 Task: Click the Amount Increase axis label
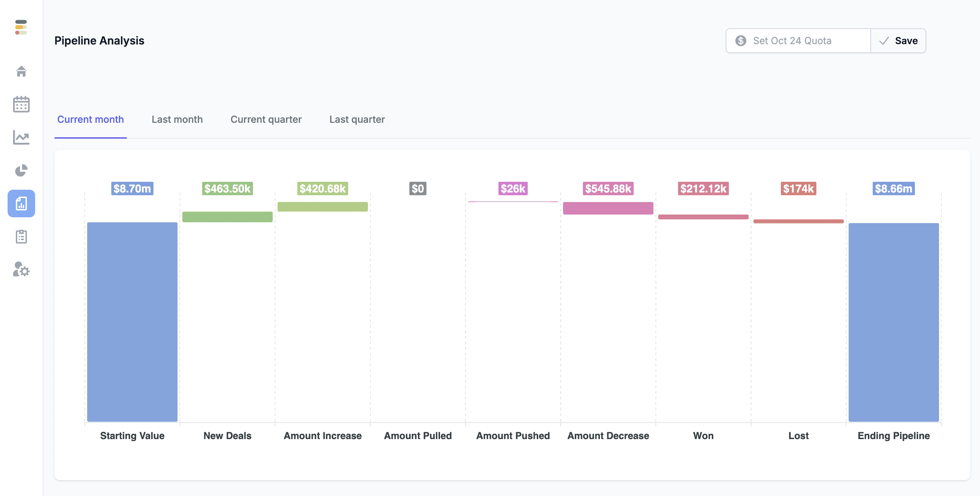pos(323,436)
